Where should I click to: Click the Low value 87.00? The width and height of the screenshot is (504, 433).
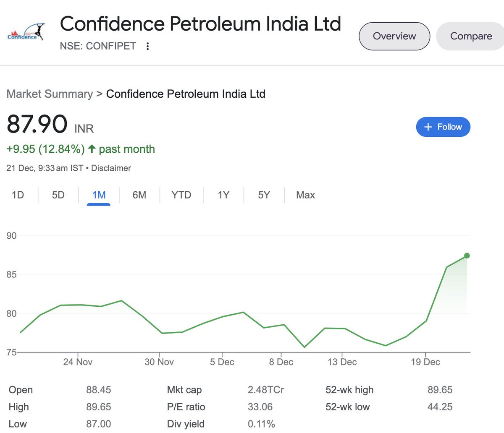99,424
